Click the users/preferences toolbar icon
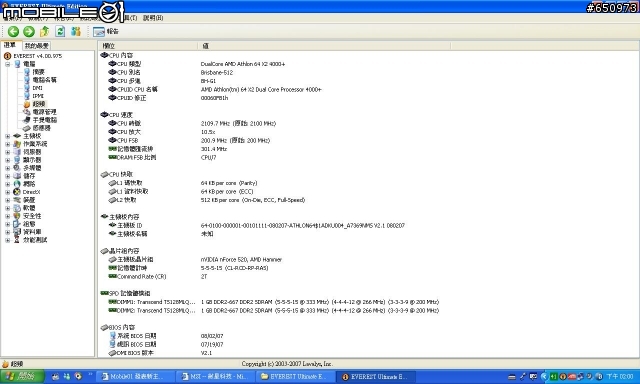Image resolution: width=640 pixels, height=384 pixels. (76, 31)
